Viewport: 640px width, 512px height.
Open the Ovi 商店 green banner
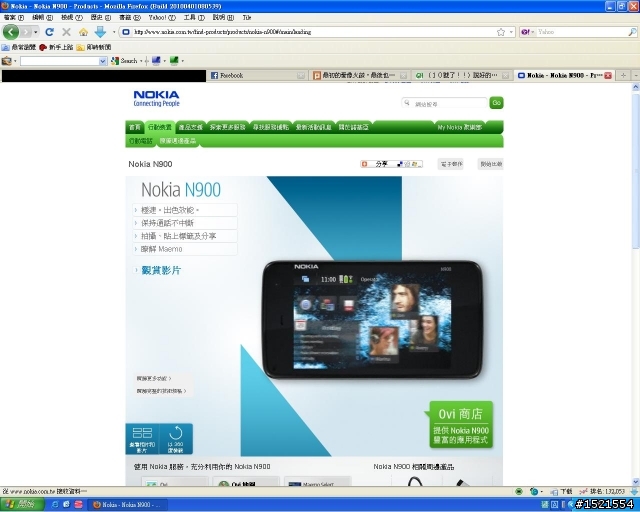click(x=461, y=425)
